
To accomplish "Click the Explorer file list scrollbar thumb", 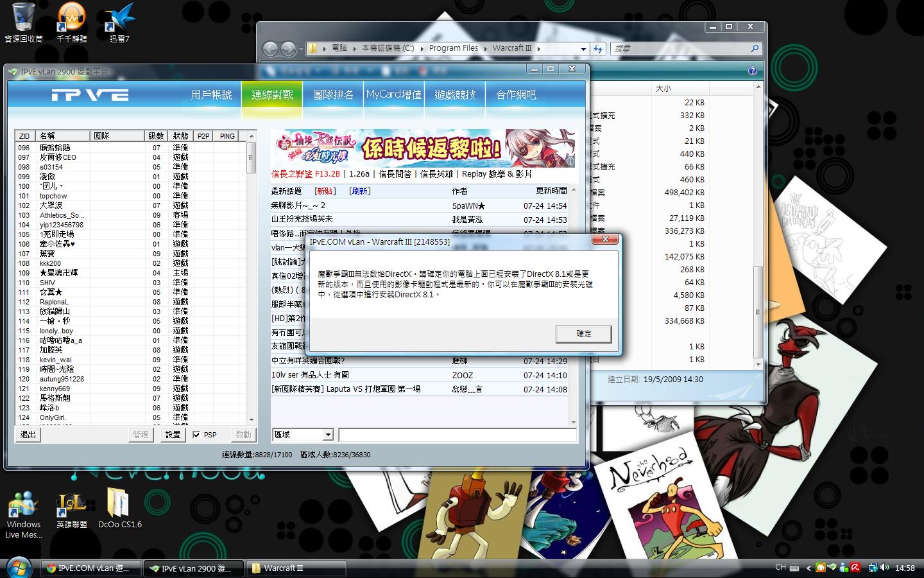I will pyautogui.click(x=758, y=312).
